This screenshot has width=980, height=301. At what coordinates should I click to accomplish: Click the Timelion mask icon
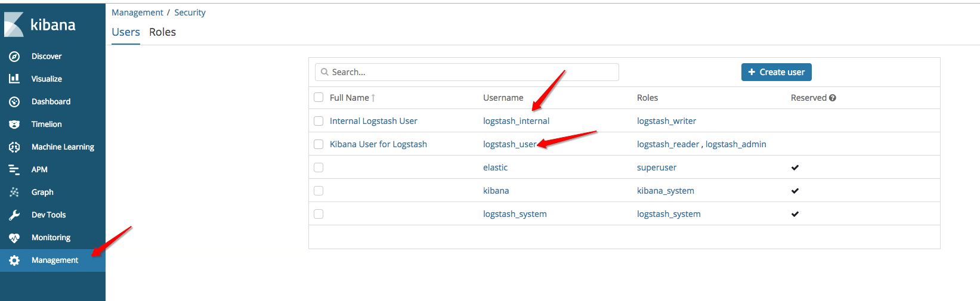pyautogui.click(x=14, y=124)
